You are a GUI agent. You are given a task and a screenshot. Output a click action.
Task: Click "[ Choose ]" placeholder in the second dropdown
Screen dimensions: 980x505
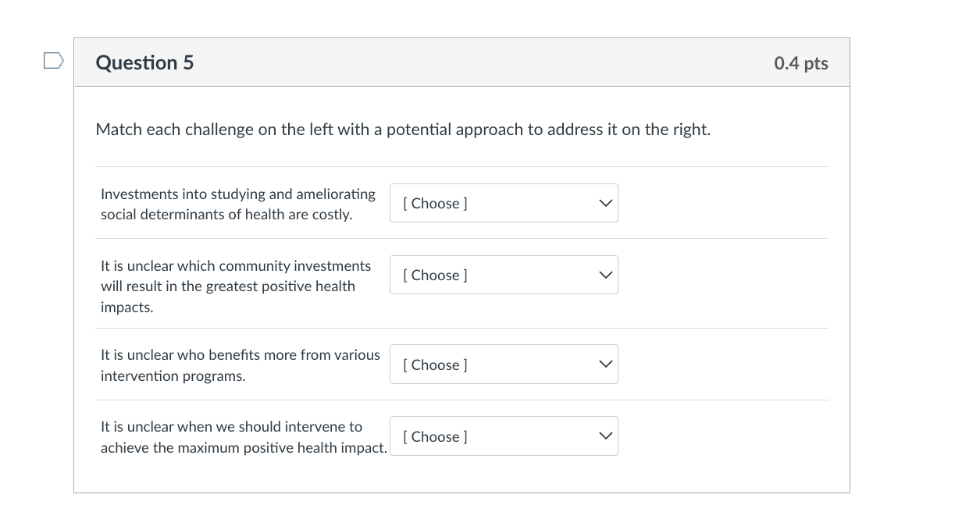[435, 275]
